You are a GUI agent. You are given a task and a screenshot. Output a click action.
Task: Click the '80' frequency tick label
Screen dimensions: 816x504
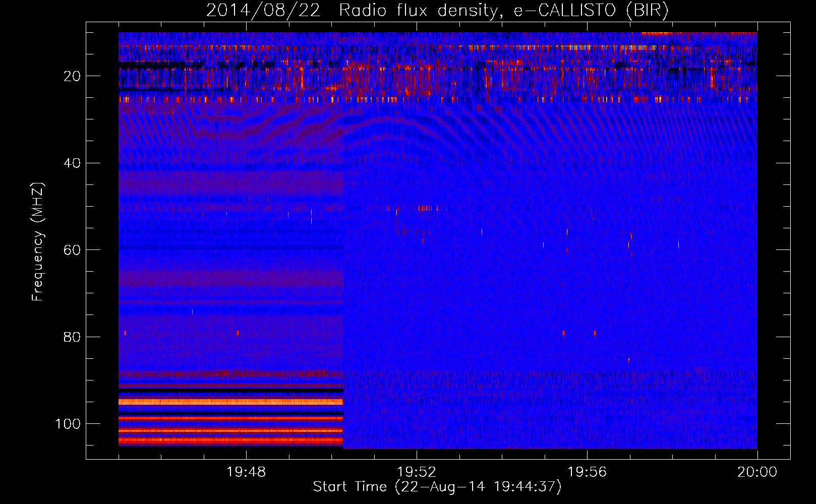pos(72,337)
